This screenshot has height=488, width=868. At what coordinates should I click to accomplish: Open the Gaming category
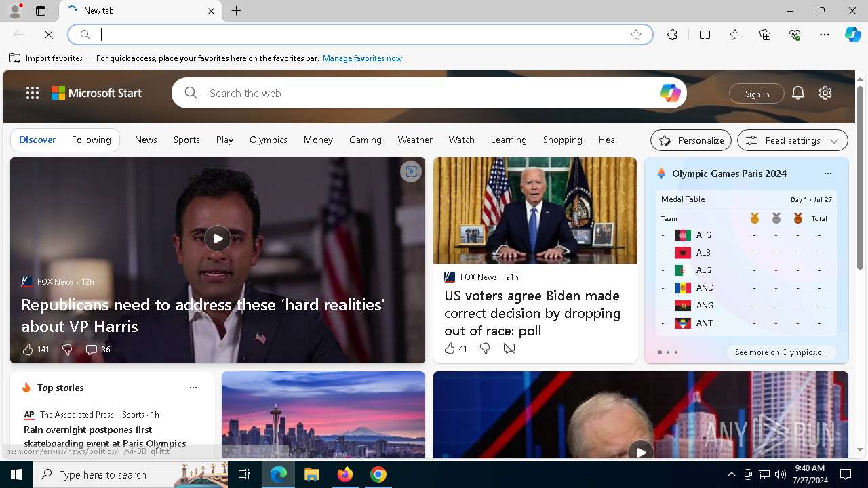[x=366, y=140]
